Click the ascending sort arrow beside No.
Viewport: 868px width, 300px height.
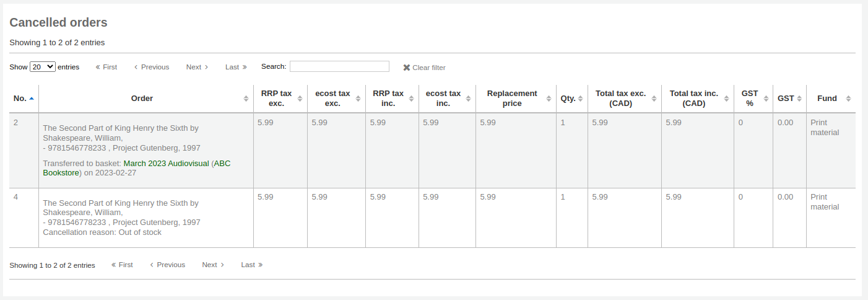pos(32,99)
